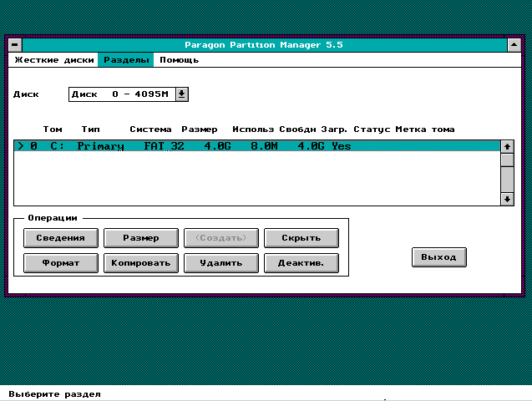Click the Система column header
Screen dimensions: 532x401
(150, 129)
